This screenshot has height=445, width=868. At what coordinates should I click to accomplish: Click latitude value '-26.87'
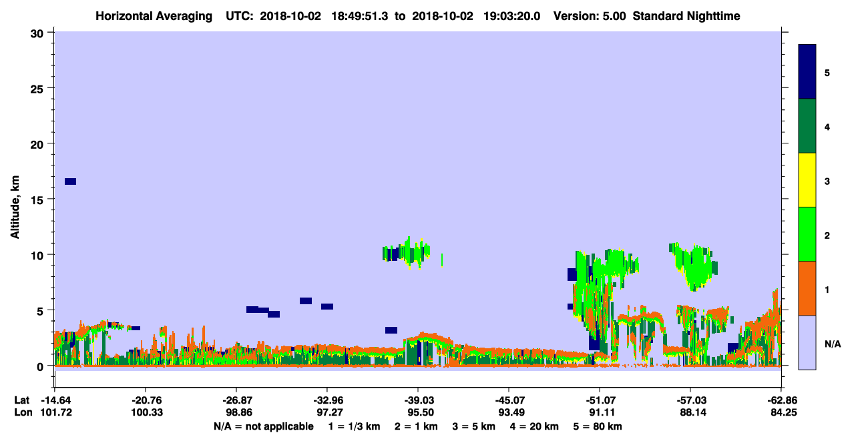coord(236,400)
